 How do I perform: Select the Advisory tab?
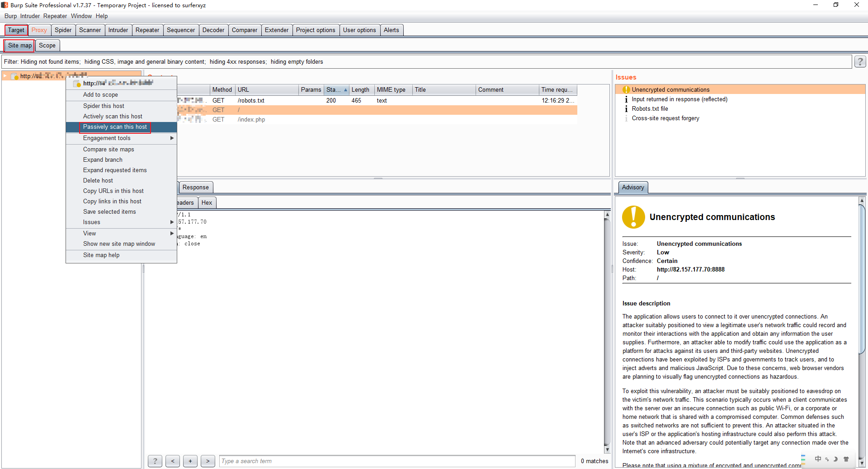tap(632, 187)
